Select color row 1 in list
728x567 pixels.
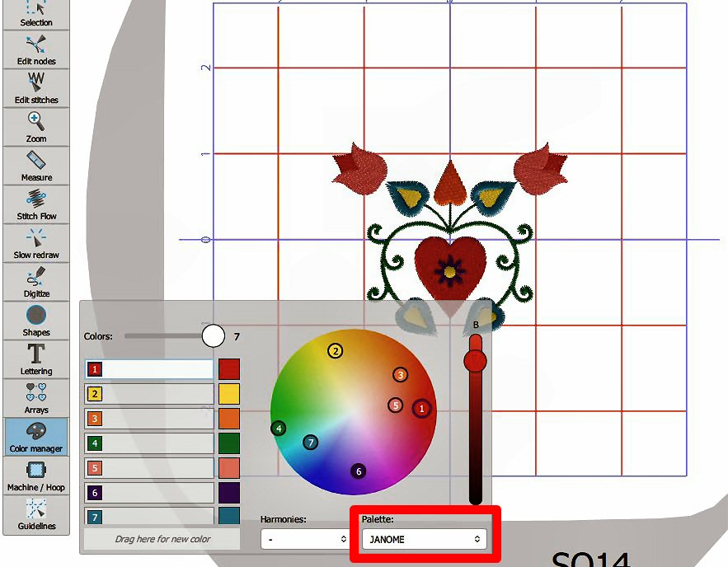point(149,369)
